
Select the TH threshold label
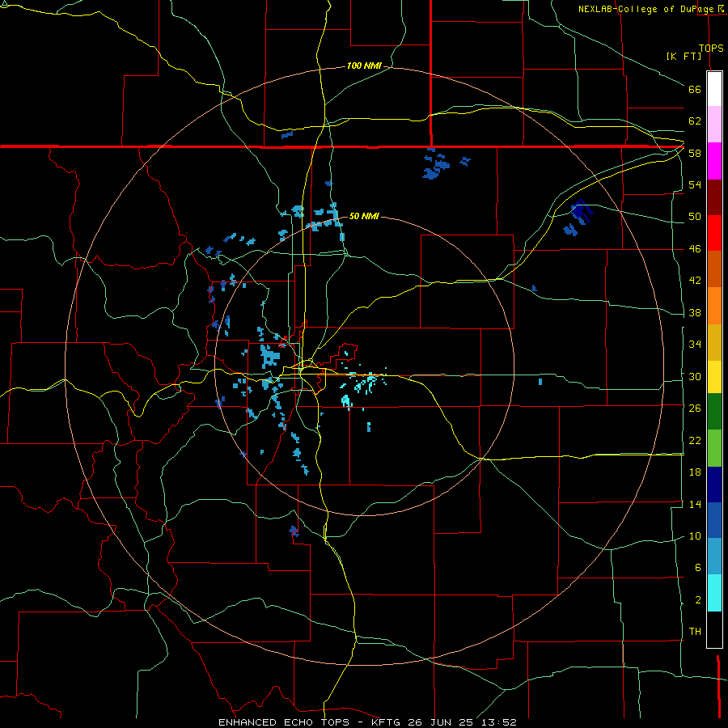pyautogui.click(x=695, y=632)
